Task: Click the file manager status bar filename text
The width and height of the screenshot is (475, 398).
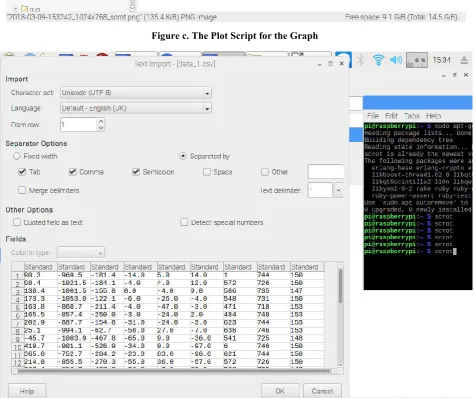Action: (x=112, y=17)
